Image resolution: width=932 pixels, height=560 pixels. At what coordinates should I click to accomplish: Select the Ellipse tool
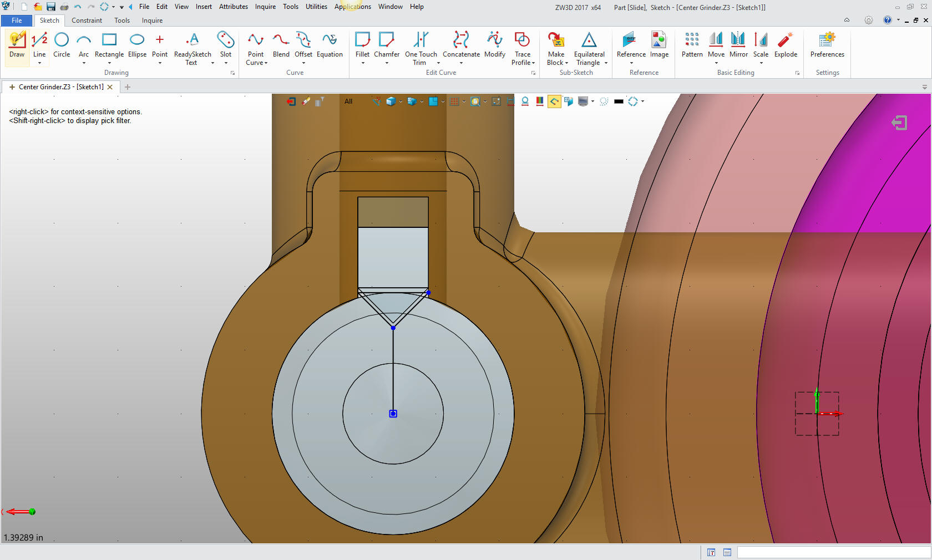pyautogui.click(x=137, y=45)
